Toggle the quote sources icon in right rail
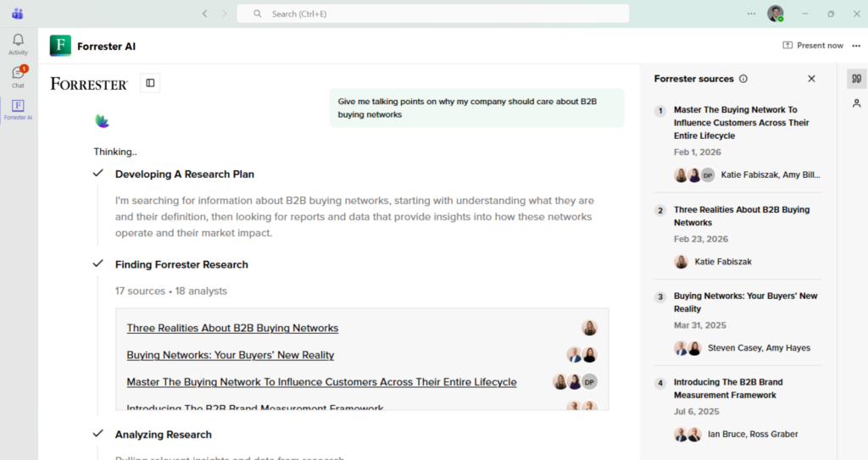The image size is (868, 460). [x=856, y=79]
